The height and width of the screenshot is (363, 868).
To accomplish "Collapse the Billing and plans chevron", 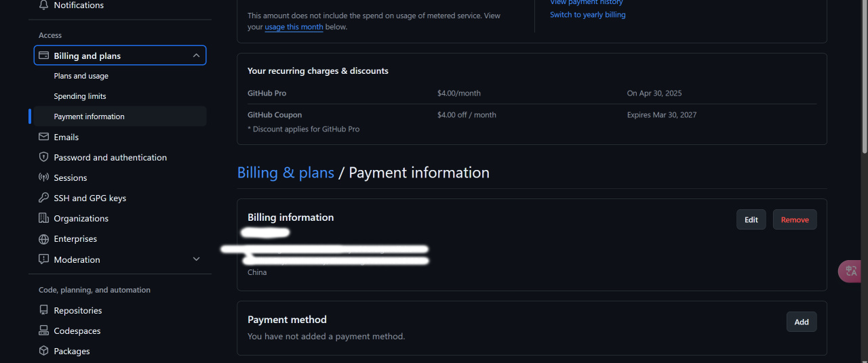I will pos(196,56).
